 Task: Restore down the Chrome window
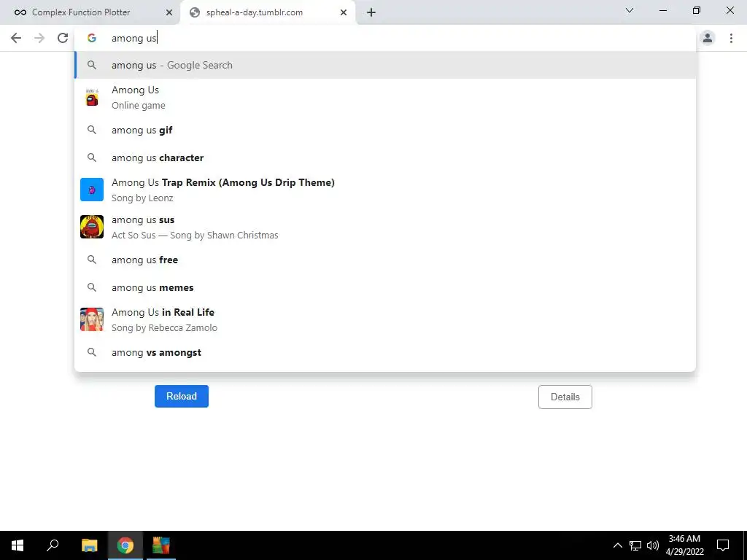[x=697, y=10]
